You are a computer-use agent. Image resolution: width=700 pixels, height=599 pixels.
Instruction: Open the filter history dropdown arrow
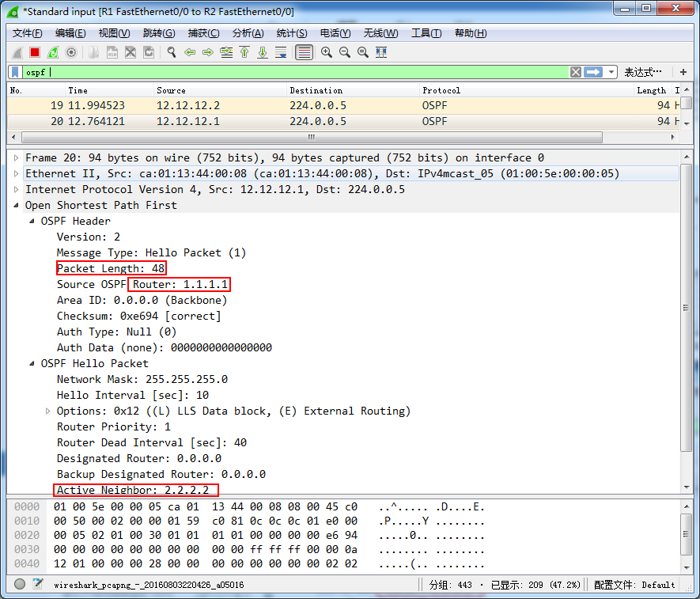point(611,72)
